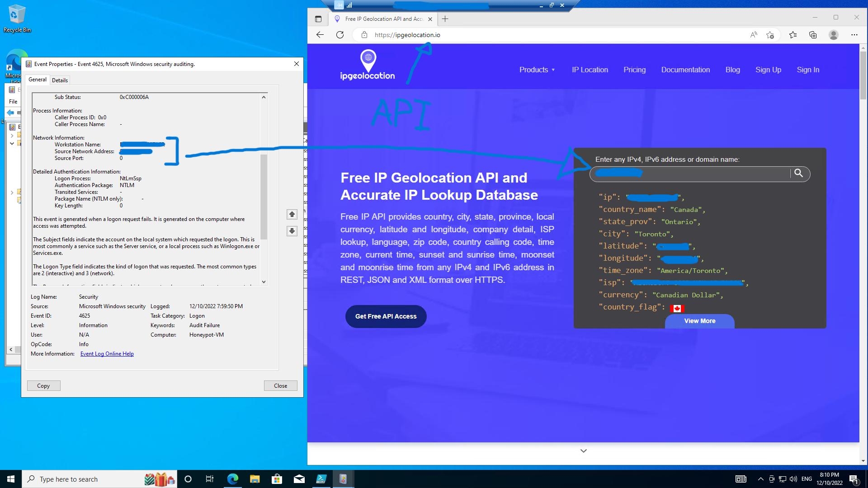Open Event Viewer from the taskbar
The image size is (868, 488).
click(x=343, y=479)
